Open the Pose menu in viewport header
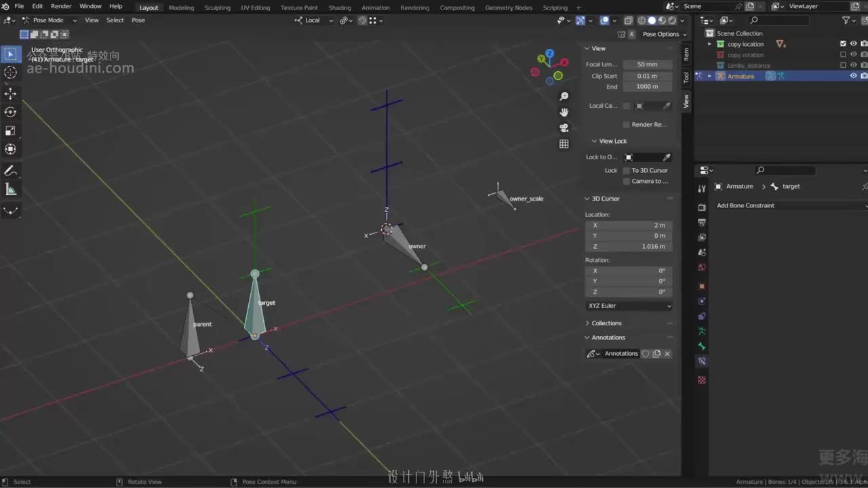868x488 pixels. point(138,20)
